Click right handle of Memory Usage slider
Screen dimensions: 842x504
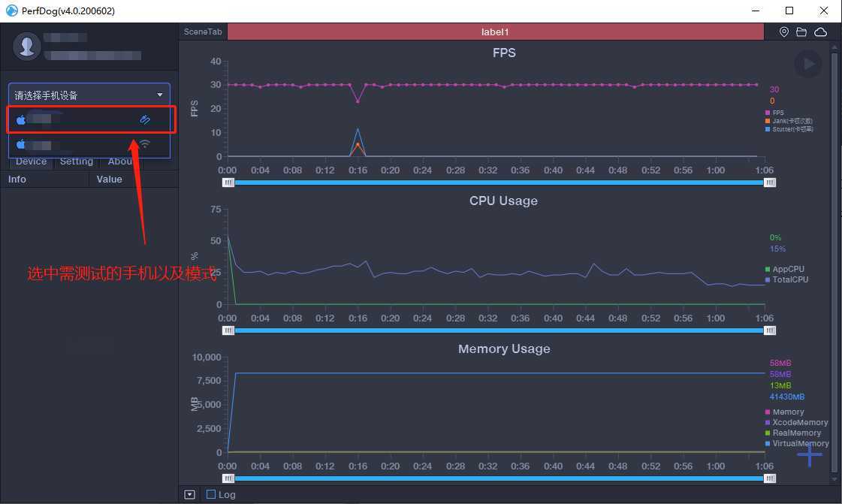(x=769, y=478)
